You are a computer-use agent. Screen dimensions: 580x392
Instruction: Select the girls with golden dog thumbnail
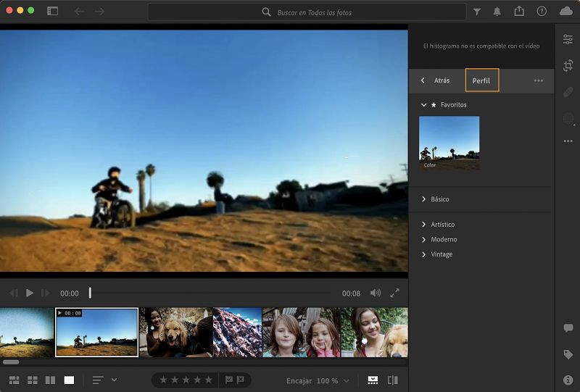175,332
